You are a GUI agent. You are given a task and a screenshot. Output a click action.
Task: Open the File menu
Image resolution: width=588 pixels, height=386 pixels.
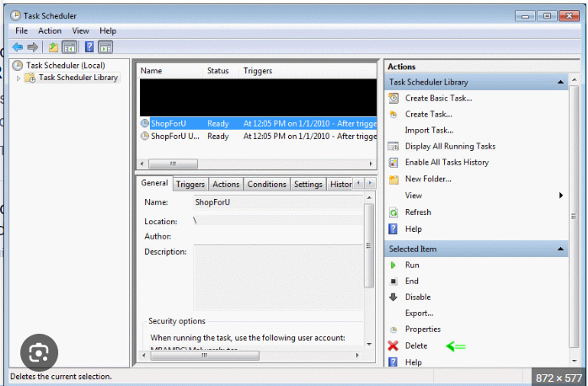[x=21, y=31]
